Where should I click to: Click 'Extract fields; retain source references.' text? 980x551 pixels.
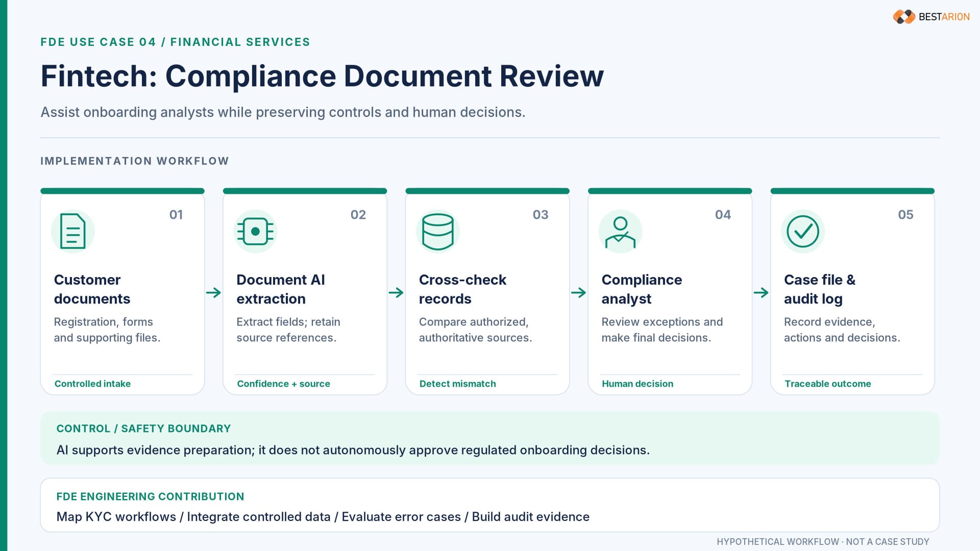288,330
